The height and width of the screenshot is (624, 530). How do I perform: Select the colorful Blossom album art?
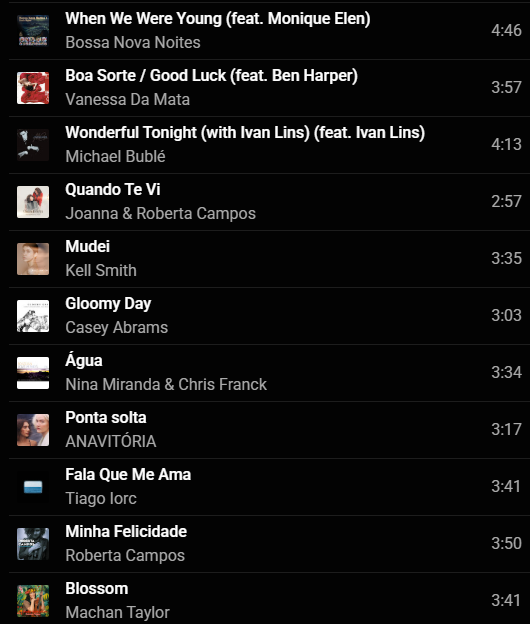coord(33,601)
